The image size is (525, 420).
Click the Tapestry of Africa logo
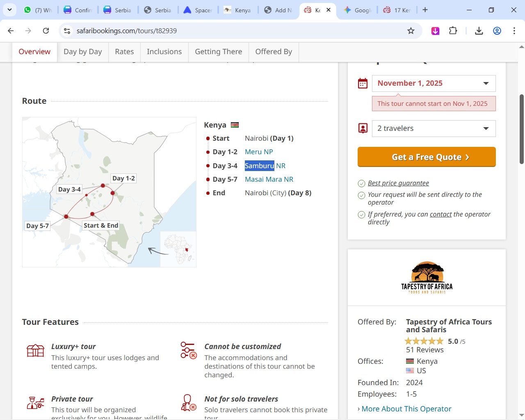point(427,278)
